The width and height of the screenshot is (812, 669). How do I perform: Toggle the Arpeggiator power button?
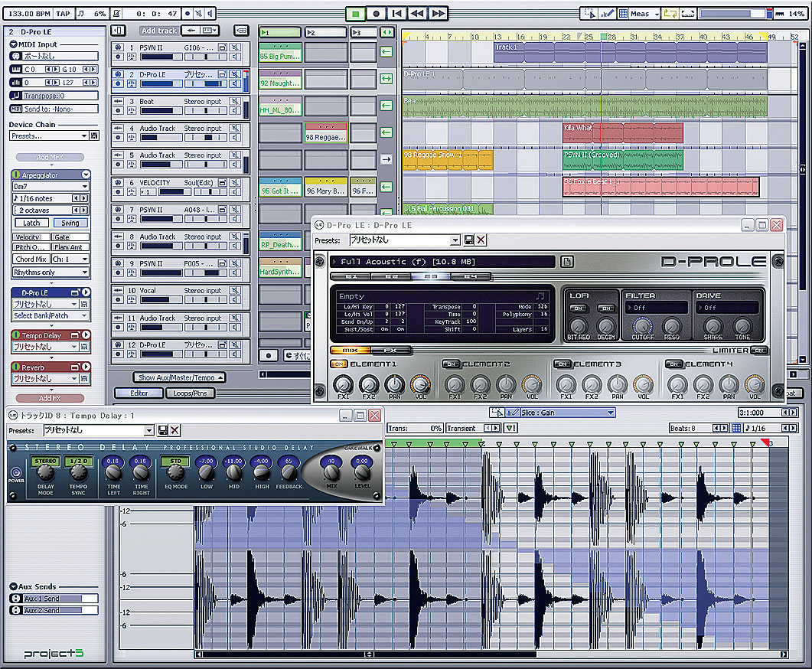tap(16, 175)
